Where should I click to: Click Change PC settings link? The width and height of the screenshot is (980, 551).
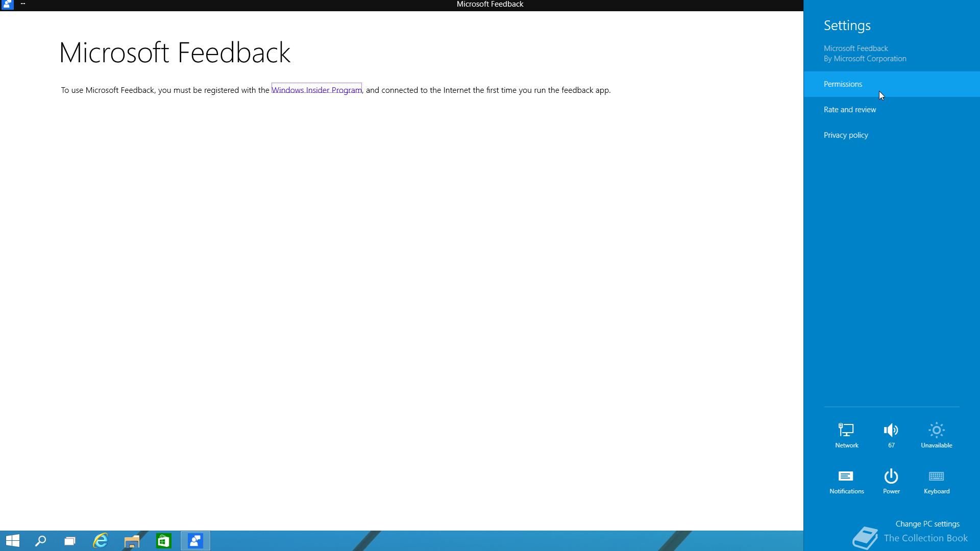pyautogui.click(x=927, y=524)
